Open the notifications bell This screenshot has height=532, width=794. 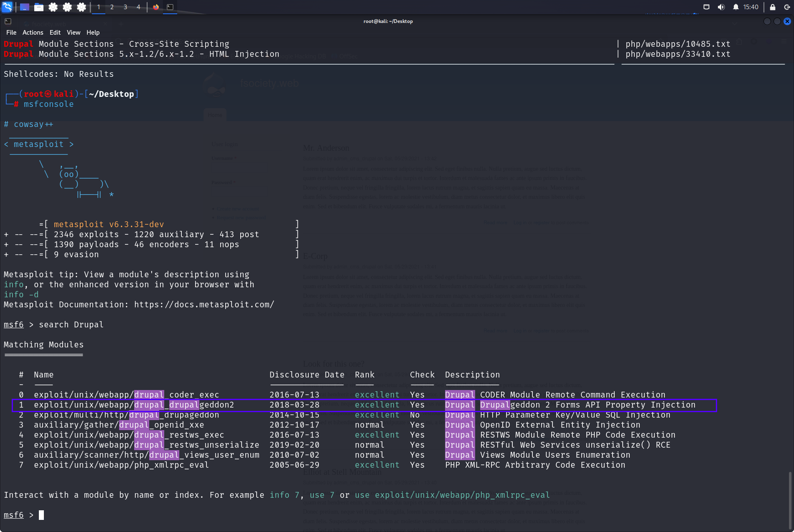click(736, 7)
